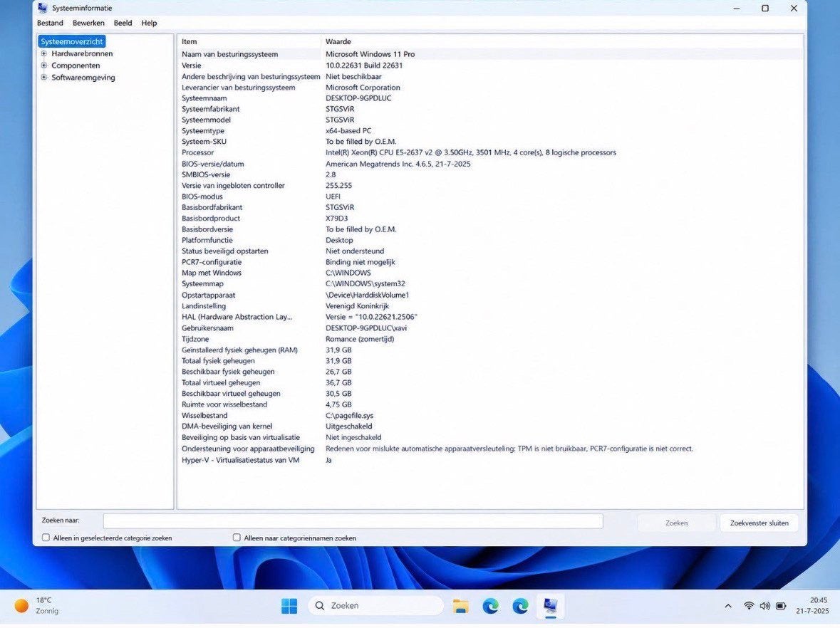Viewport: 840px width, 628px height.
Task: Show hidden system tray icons
Action: (728, 606)
